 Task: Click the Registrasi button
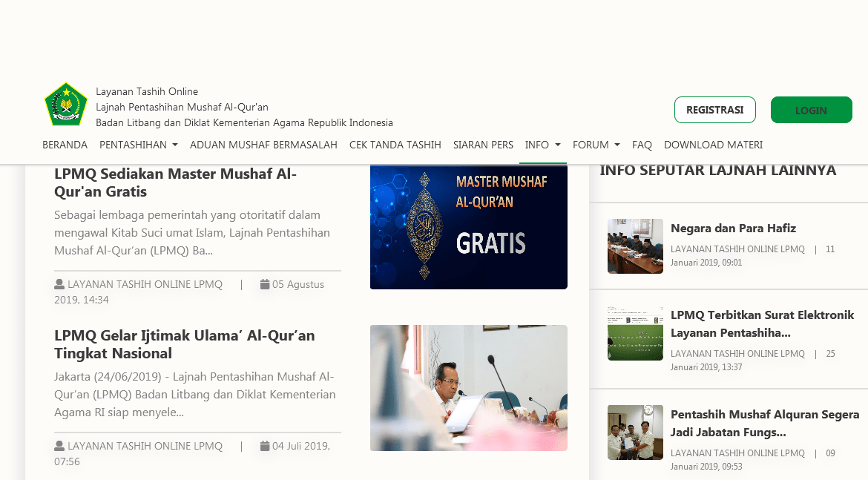pos(714,110)
